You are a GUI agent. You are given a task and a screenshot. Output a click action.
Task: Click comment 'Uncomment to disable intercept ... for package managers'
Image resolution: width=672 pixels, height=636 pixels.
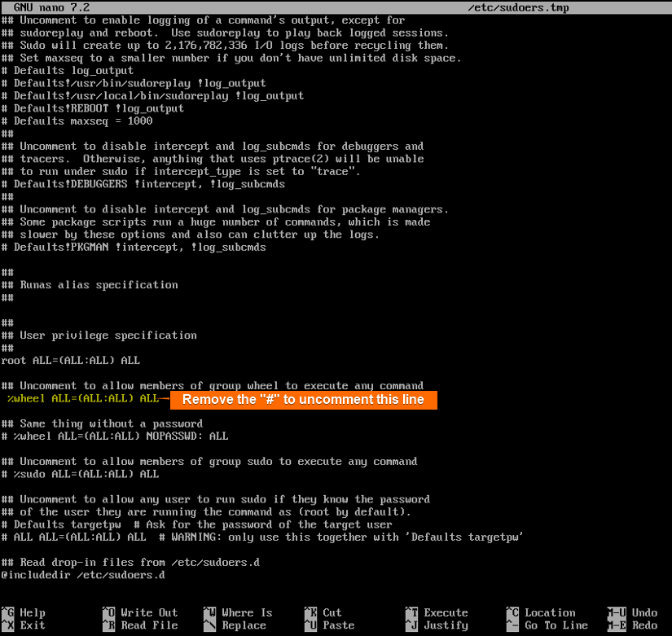point(225,209)
